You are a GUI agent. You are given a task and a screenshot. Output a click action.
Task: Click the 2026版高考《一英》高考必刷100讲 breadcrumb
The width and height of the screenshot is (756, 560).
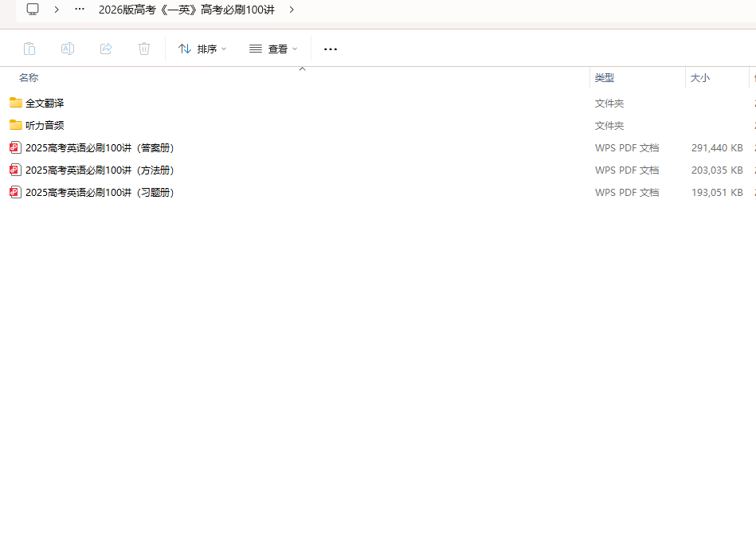click(186, 10)
